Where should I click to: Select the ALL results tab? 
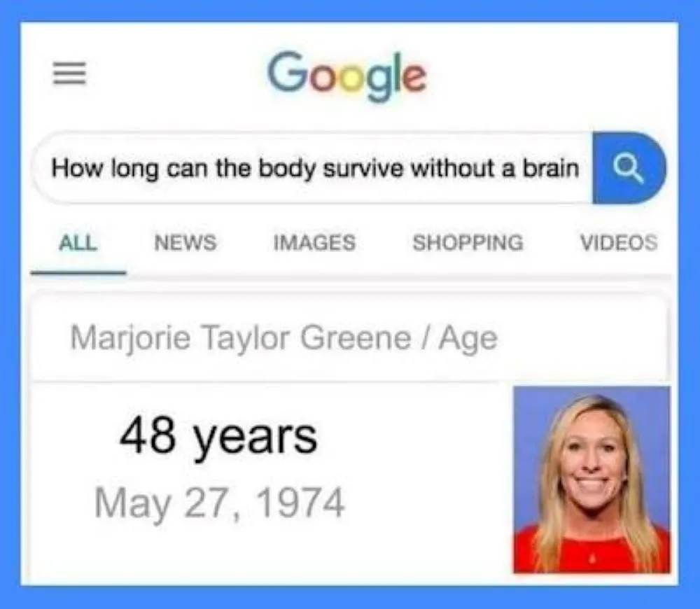pos(78,242)
